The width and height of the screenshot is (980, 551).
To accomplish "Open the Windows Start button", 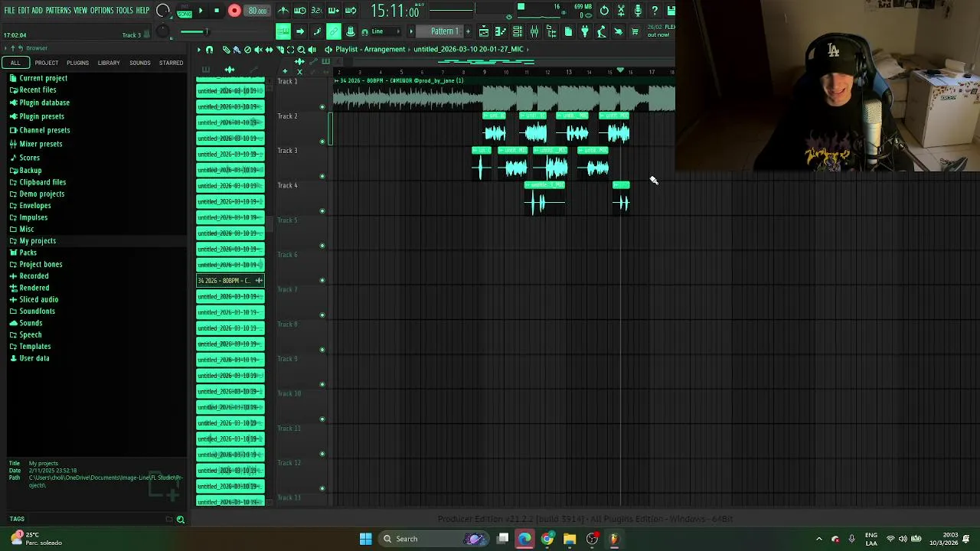I will (366, 539).
